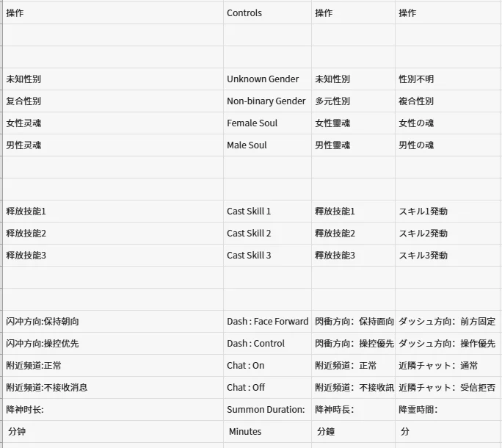Click the cell '闪冲方向:保持朝向'
This screenshot has width=502, height=448.
[x=113, y=322]
